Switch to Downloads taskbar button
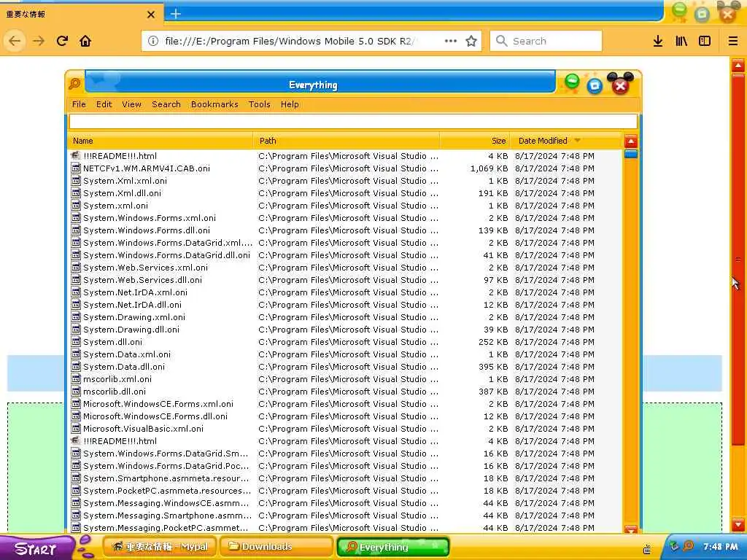Screen dimensions: 747x560 276,547
